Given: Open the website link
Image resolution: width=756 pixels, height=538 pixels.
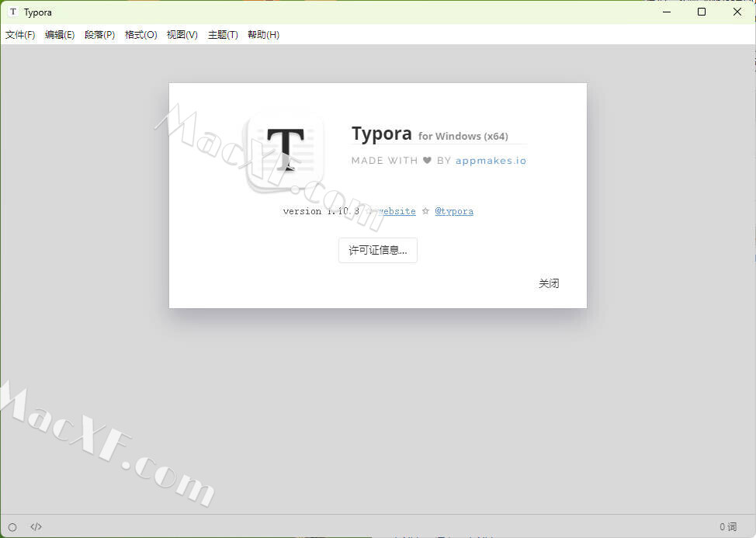Looking at the screenshot, I should pos(397,211).
